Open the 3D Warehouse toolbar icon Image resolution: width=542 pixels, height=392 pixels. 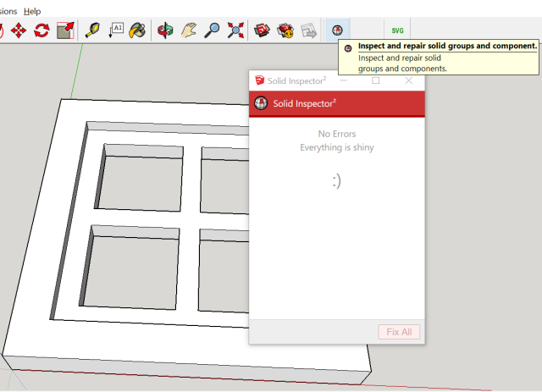pos(262,30)
